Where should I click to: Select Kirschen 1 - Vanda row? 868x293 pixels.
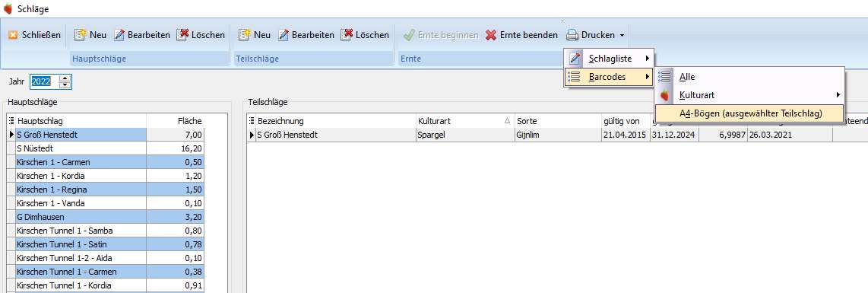pos(105,203)
